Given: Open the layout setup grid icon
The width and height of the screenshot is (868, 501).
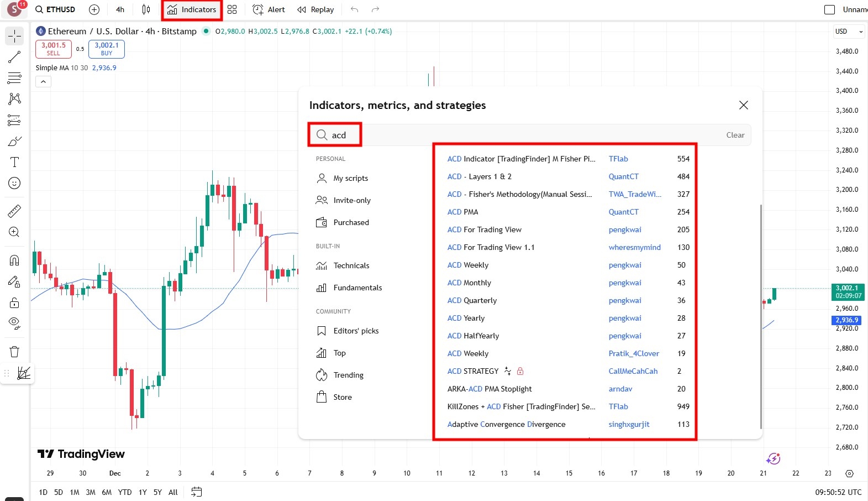Looking at the screenshot, I should (x=232, y=9).
